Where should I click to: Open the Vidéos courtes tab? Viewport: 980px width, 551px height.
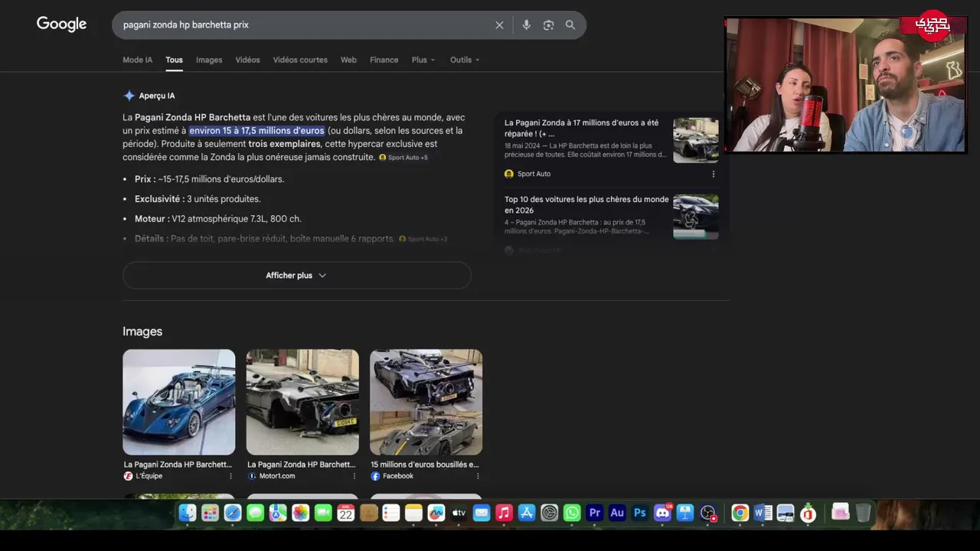click(300, 60)
